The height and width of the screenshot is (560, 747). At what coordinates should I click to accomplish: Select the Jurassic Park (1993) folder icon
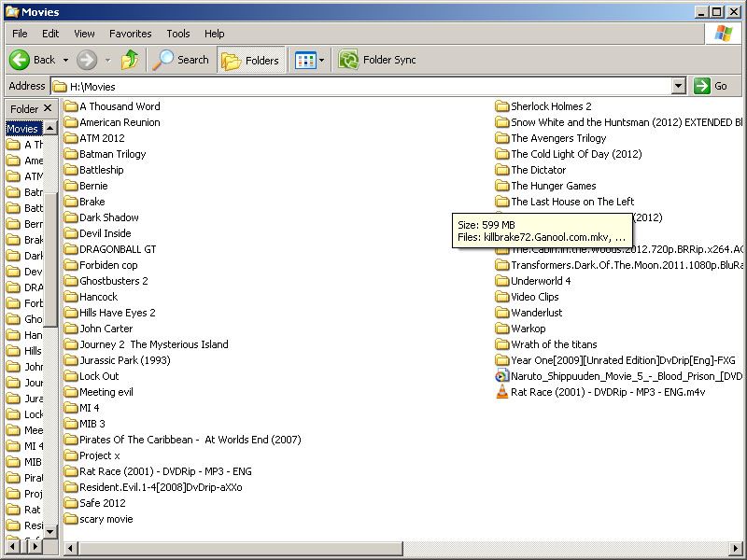point(71,360)
